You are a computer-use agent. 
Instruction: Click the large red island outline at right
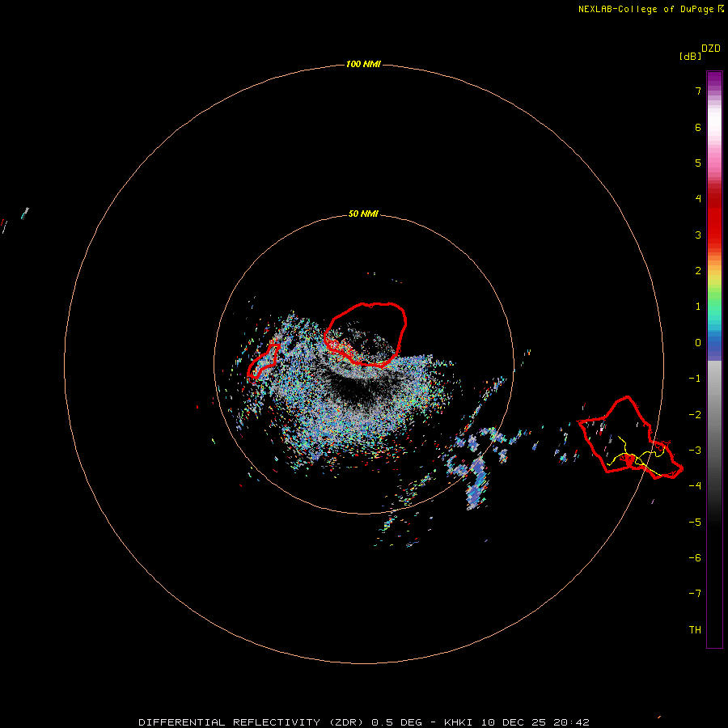pos(630,438)
